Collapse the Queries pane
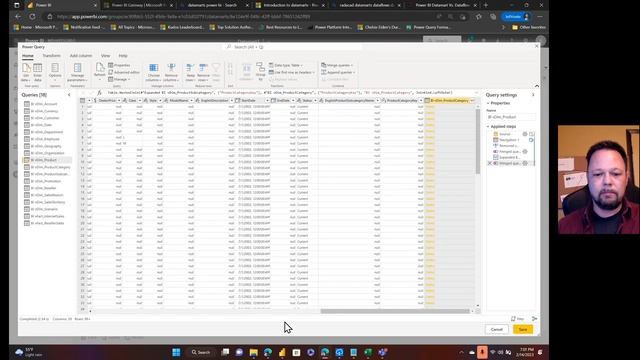This screenshot has width=640, height=360. (x=69, y=95)
